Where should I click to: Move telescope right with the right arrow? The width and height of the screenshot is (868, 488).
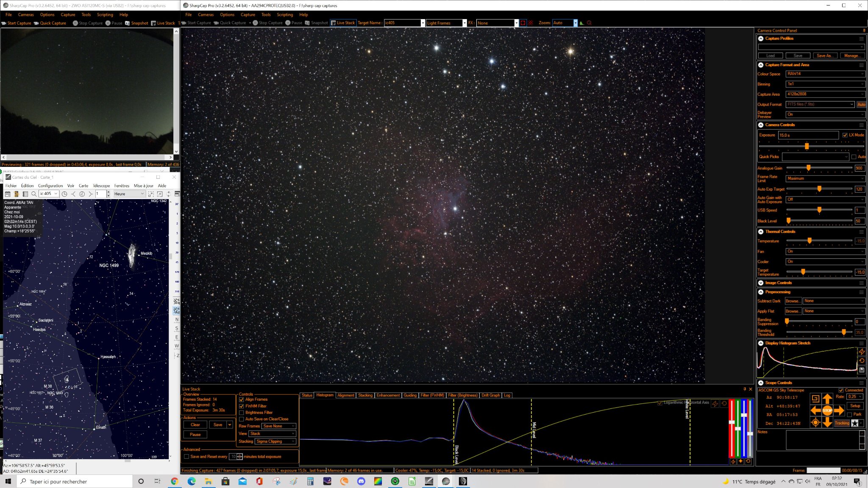(839, 410)
